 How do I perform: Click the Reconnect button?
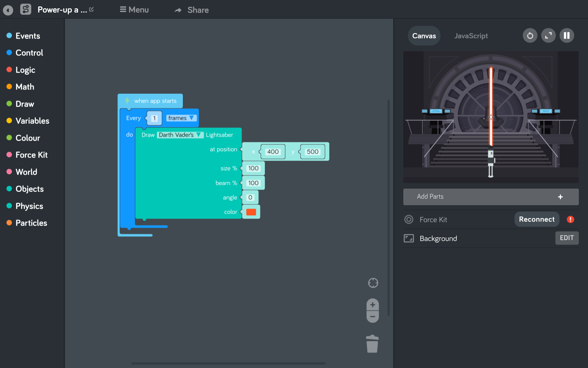537,220
